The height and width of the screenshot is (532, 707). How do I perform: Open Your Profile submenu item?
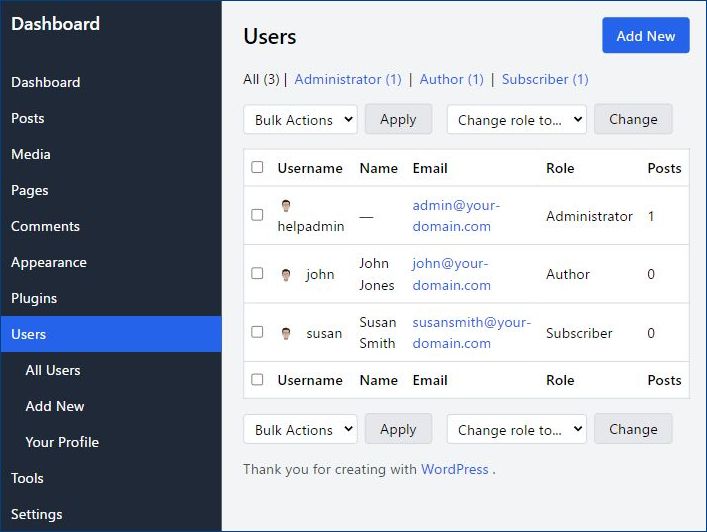tap(62, 442)
